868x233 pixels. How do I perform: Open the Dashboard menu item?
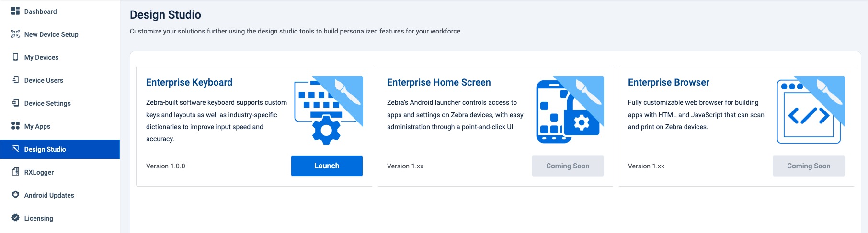(40, 11)
